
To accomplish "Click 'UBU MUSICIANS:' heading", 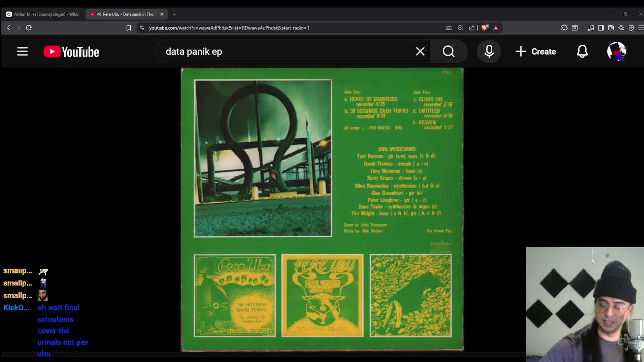I will (x=397, y=149).
